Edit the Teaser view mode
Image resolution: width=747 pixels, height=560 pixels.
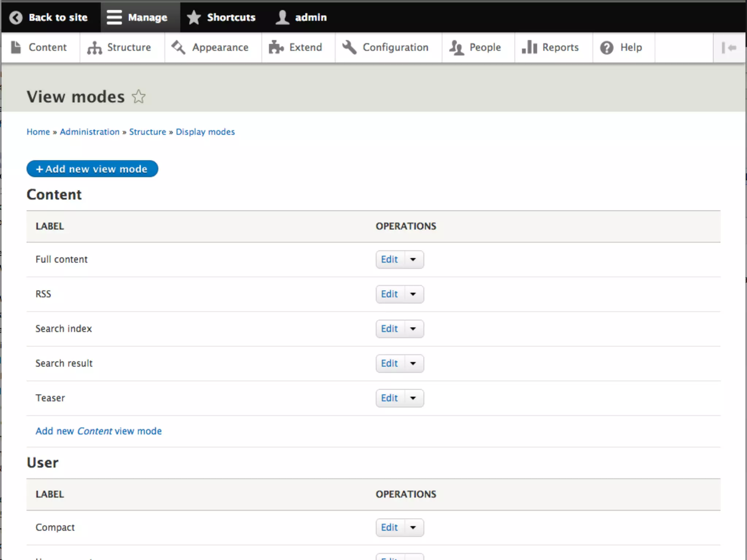pyautogui.click(x=390, y=398)
